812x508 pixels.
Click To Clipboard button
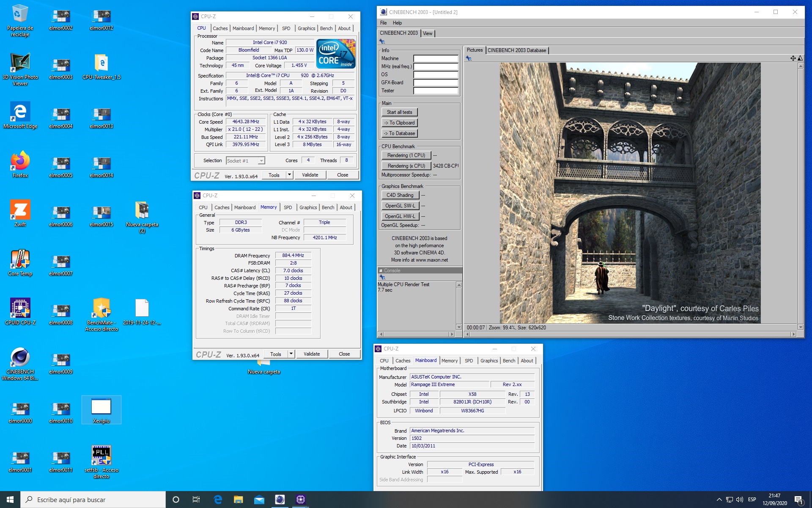tap(400, 123)
